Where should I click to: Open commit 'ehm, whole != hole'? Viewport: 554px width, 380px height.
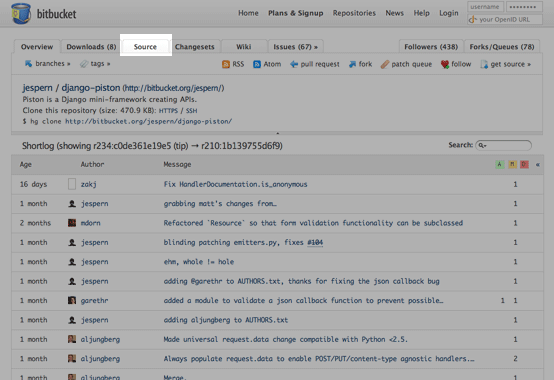[199, 262]
